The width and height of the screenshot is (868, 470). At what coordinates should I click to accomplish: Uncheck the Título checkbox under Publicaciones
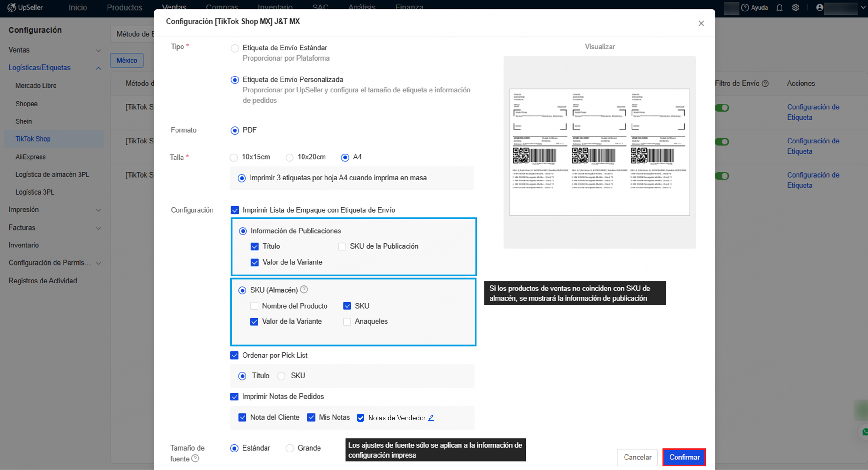(255, 246)
